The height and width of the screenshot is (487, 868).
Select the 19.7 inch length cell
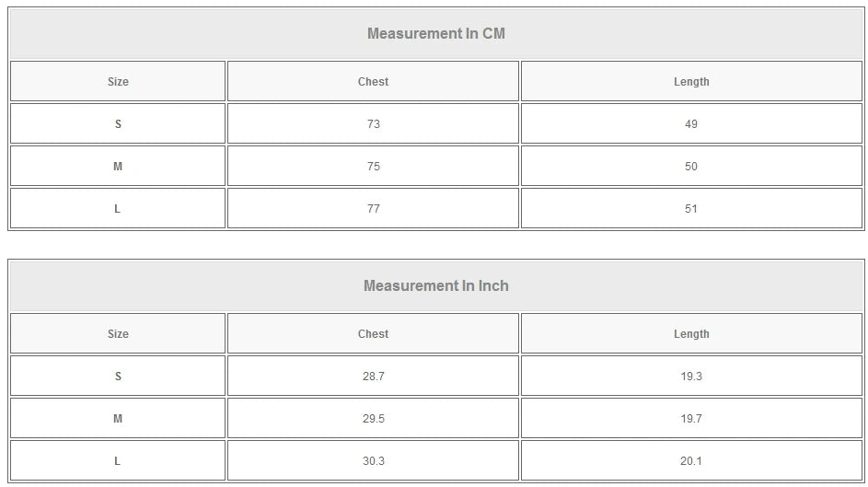tap(691, 419)
